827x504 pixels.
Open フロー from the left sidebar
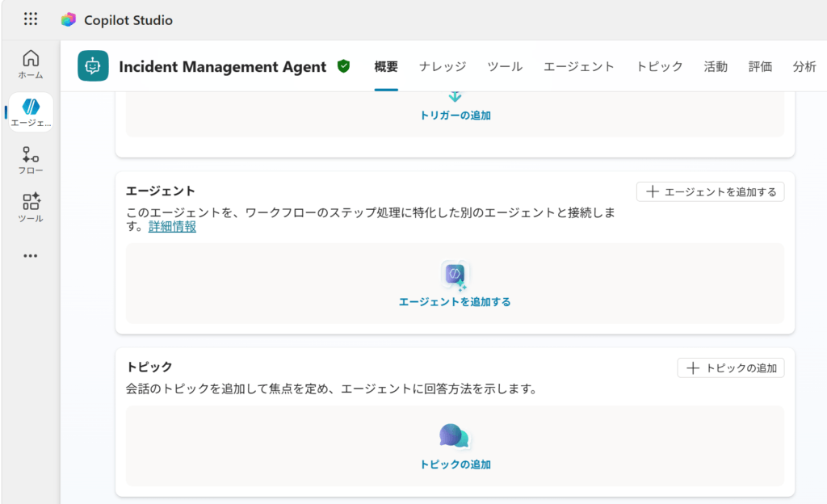click(31, 160)
